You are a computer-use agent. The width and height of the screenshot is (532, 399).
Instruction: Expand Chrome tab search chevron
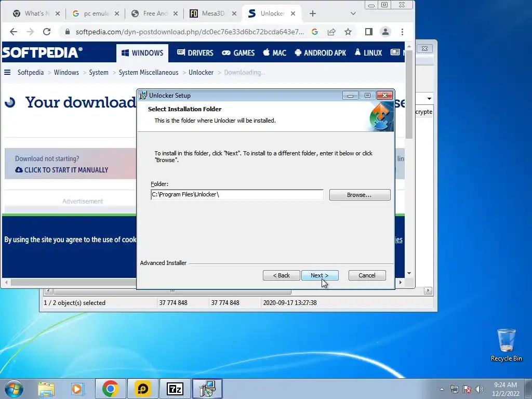[353, 14]
